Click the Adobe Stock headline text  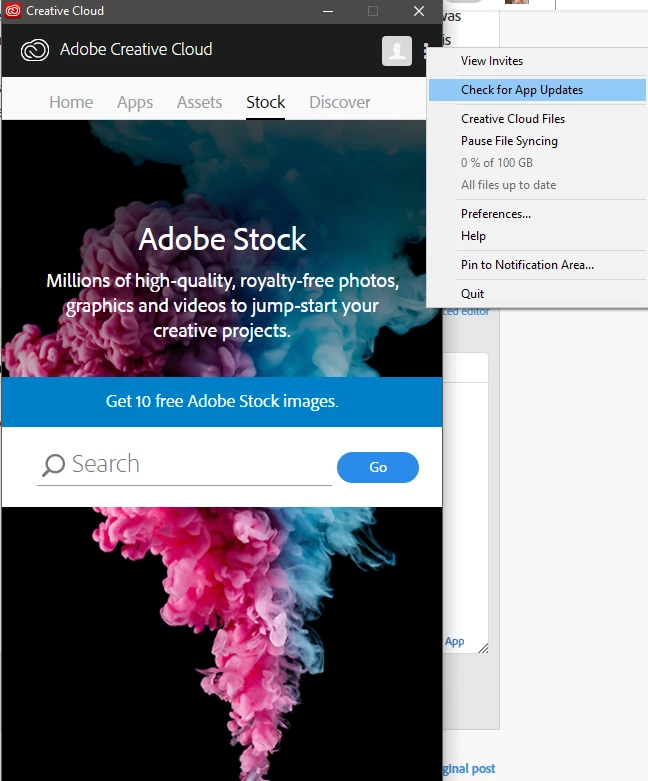[x=222, y=240]
